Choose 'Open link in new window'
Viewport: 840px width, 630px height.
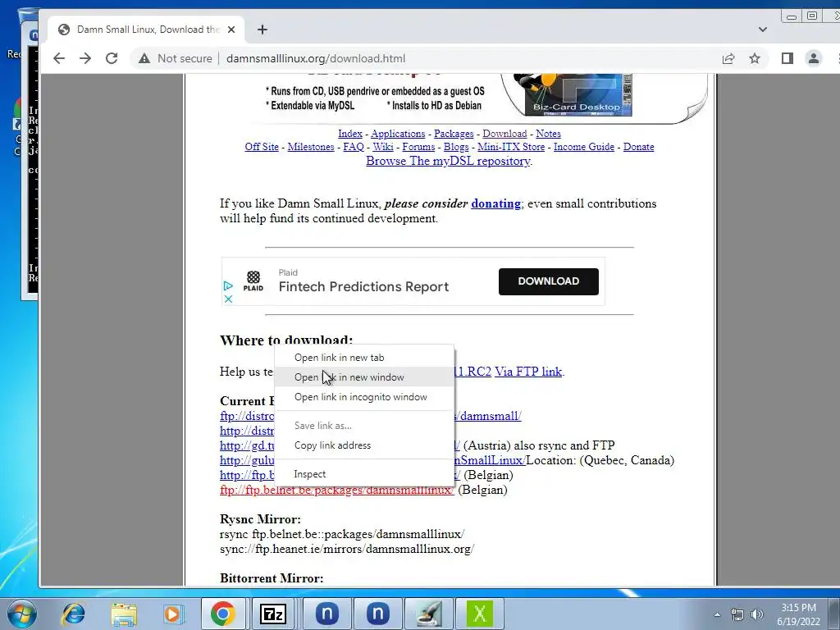[x=364, y=377]
